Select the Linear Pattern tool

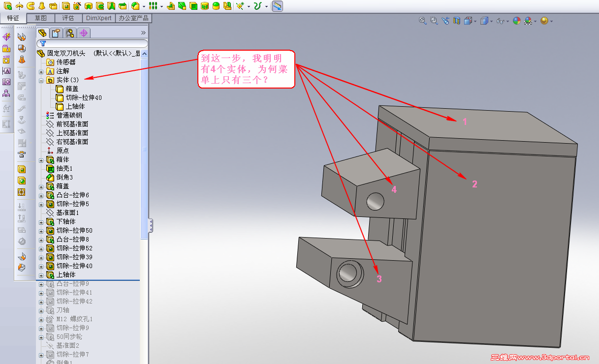(x=153, y=6)
